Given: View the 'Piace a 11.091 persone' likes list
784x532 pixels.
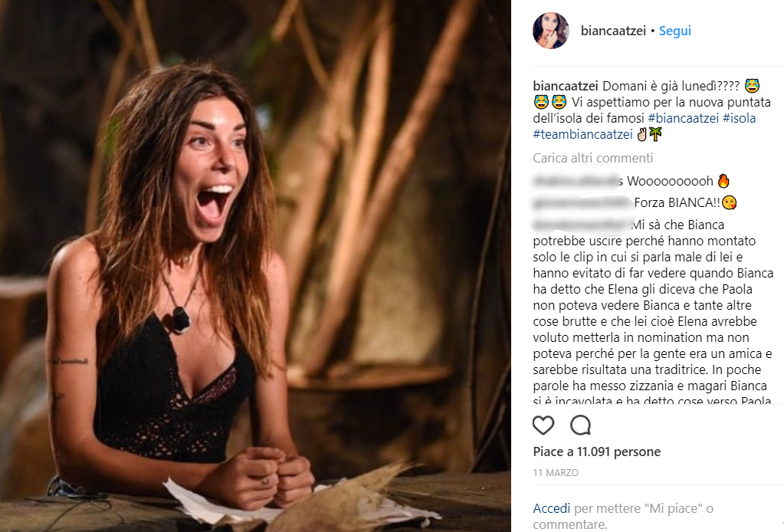Looking at the screenshot, I should [596, 452].
